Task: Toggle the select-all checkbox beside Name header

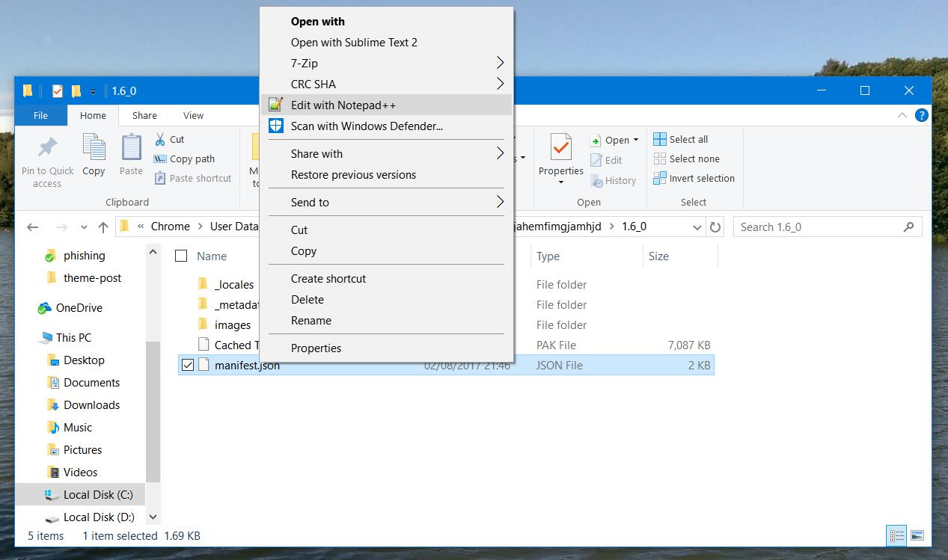Action: (x=181, y=256)
